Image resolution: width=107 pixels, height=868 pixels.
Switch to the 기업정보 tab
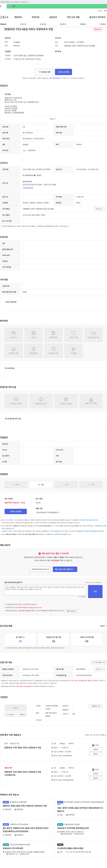click(103, 24)
